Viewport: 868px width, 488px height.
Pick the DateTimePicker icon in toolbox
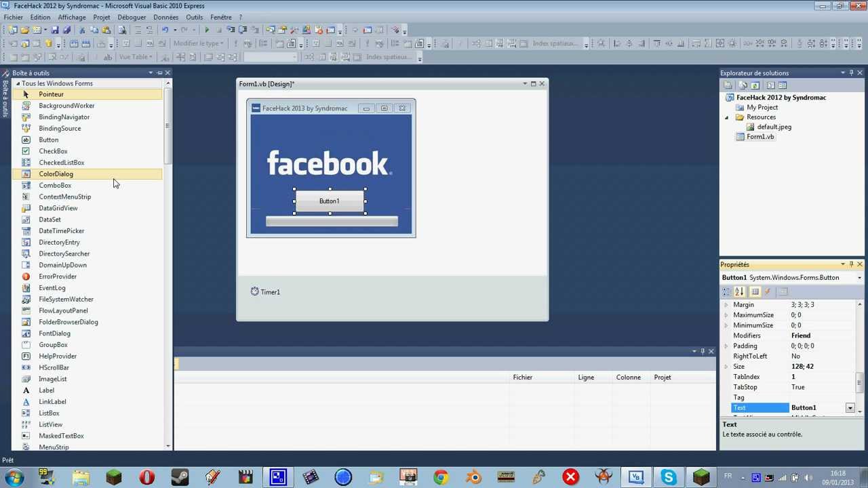[x=26, y=231]
